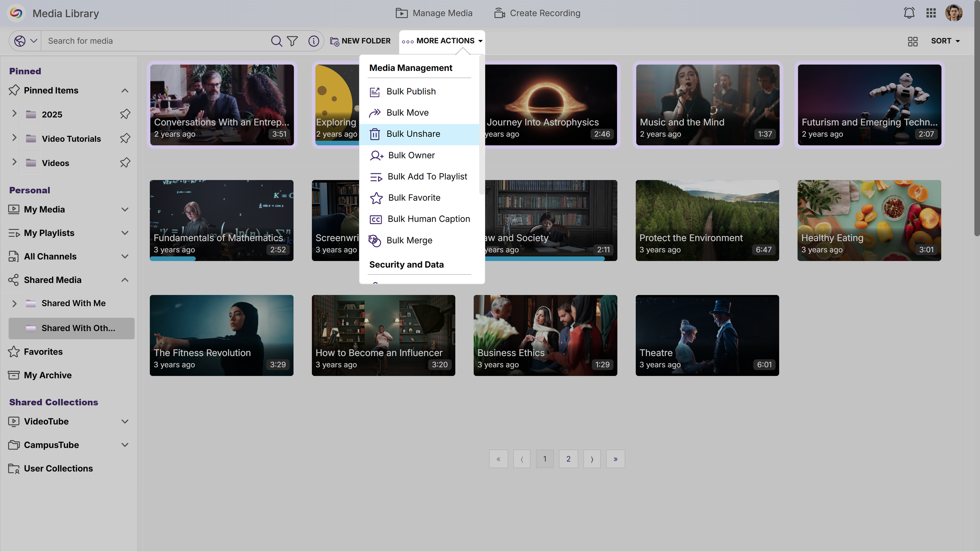Open the Healthy Eating video thumbnail

869,220
